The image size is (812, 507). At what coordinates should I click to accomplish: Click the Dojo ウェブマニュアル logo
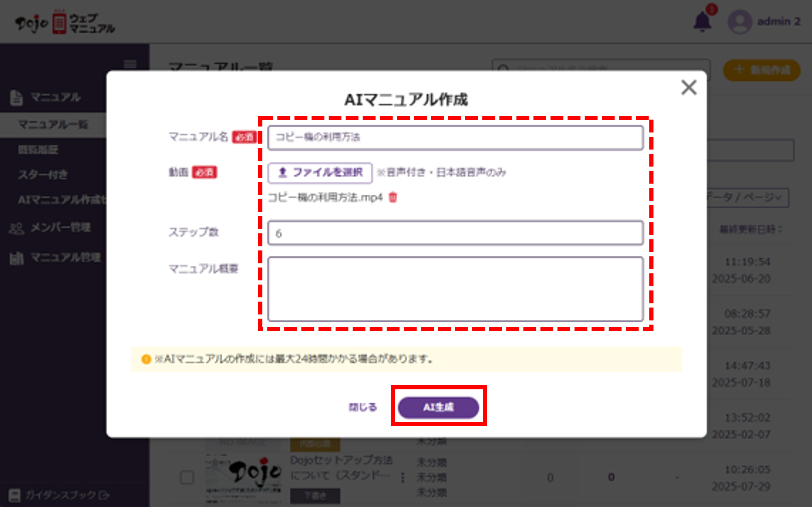[65, 23]
